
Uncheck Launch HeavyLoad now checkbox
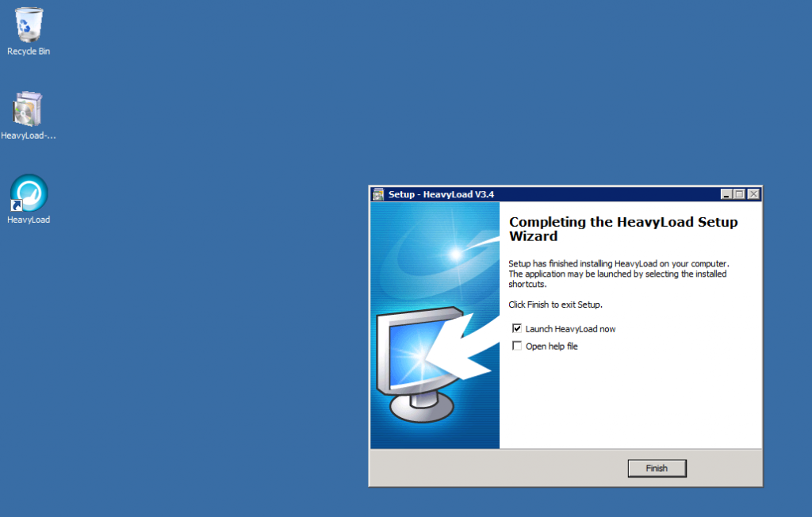click(x=517, y=328)
